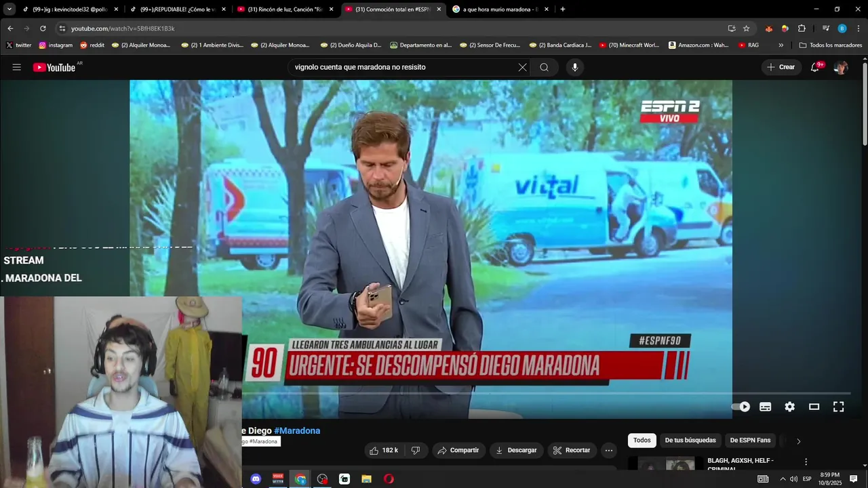The width and height of the screenshot is (868, 488).
Task: Click the Compartir button
Action: click(x=458, y=450)
